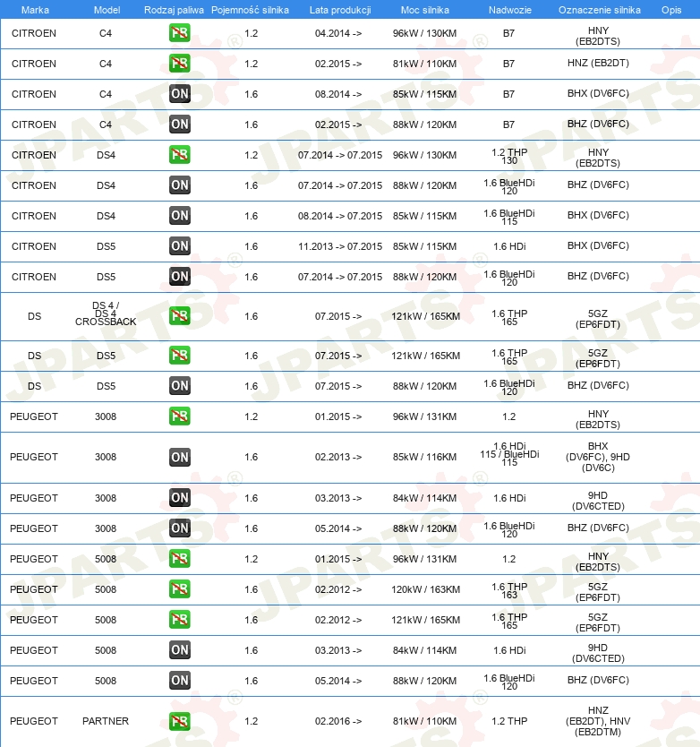Click engine code BHX (DV6FC), 9HD (DV6C)
700x747 pixels.
(598, 457)
